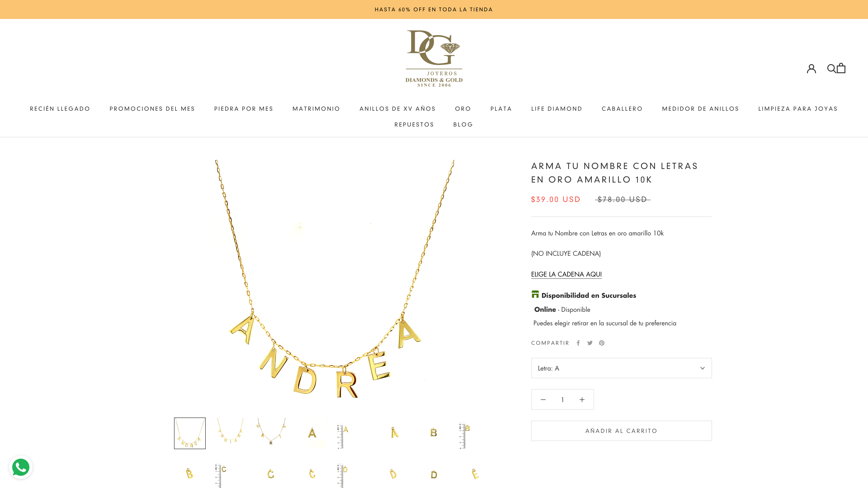Open the Oro menu
This screenshot has width=868, height=488.
[x=463, y=108]
